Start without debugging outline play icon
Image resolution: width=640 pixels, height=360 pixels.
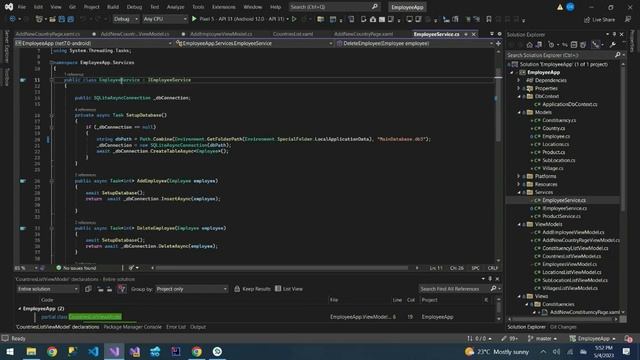click(x=294, y=19)
